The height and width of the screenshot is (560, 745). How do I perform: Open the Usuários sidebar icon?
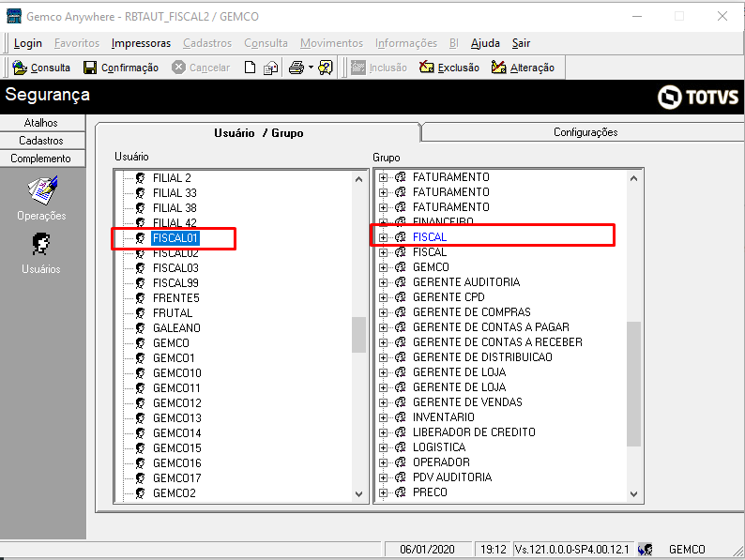pos(41,253)
